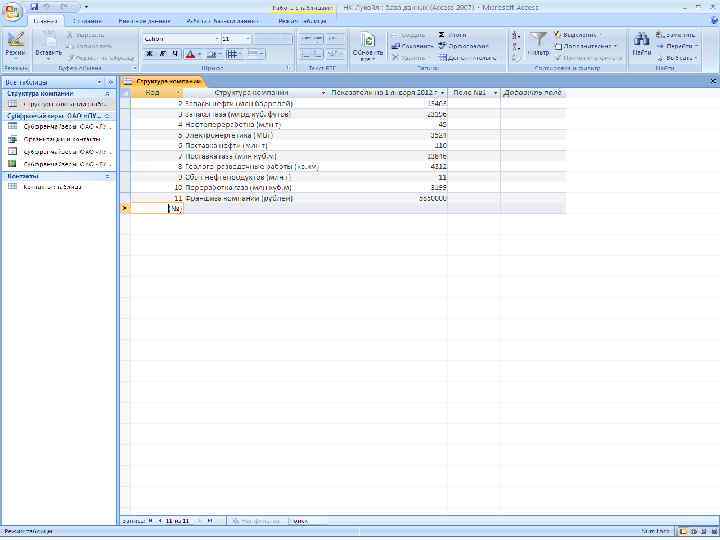Switch to Работа с базами данных tab
The image size is (720, 540).
pos(222,21)
